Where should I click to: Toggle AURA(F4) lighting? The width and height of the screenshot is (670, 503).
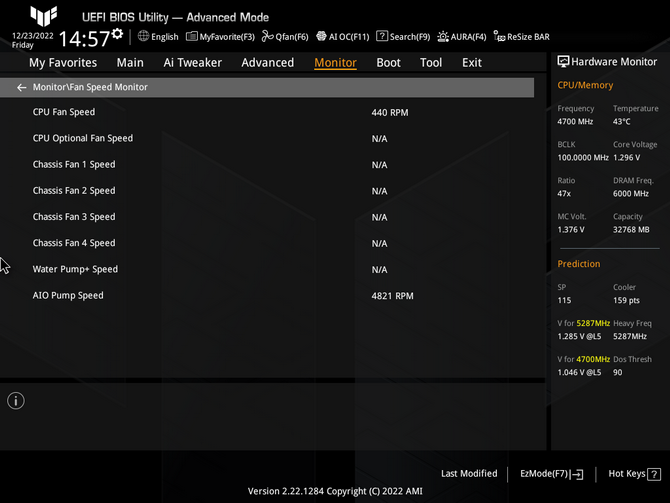pyautogui.click(x=462, y=37)
